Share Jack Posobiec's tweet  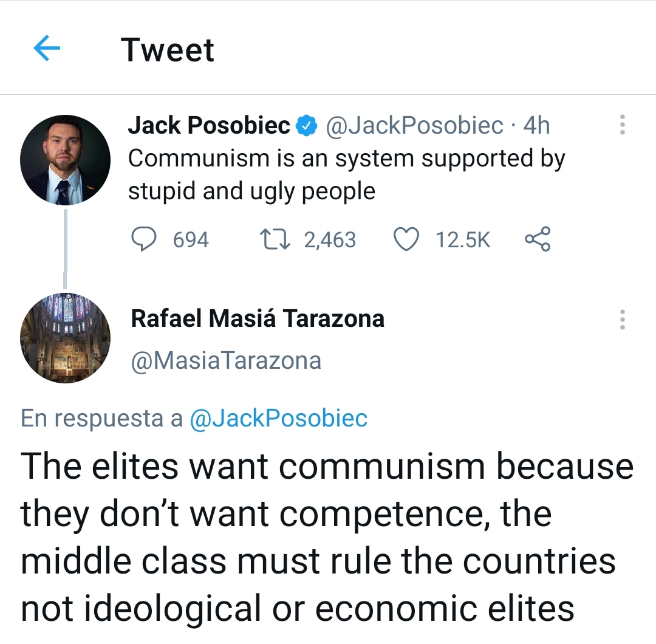pyautogui.click(x=537, y=239)
